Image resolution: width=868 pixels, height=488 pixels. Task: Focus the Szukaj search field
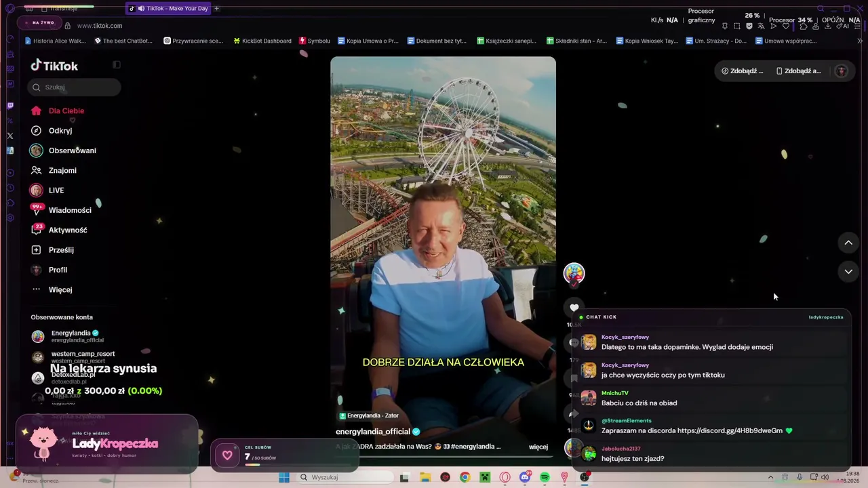coord(75,87)
